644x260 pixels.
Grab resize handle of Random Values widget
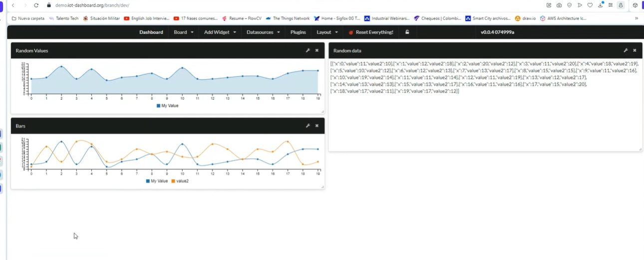[322, 112]
